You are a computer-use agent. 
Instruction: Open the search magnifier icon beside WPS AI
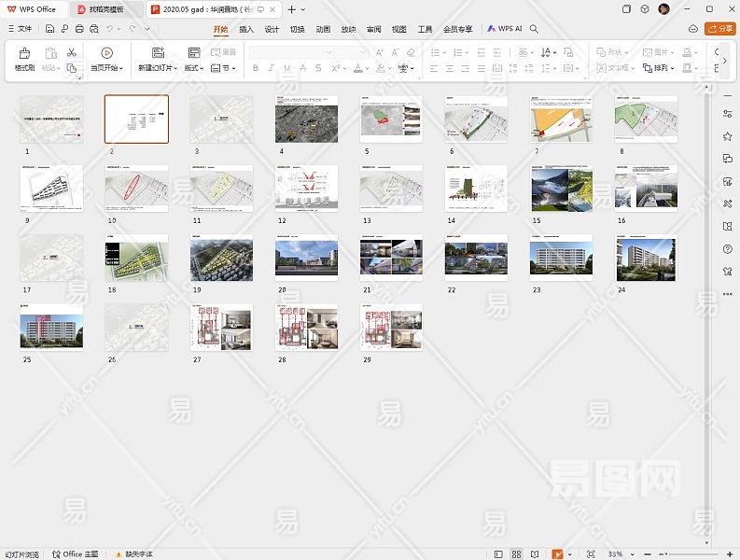click(534, 29)
